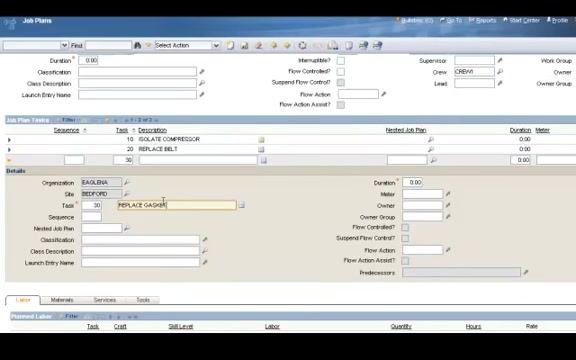Click the lookup icon beside Lead field
The image size is (576, 360).
[x=500, y=83]
